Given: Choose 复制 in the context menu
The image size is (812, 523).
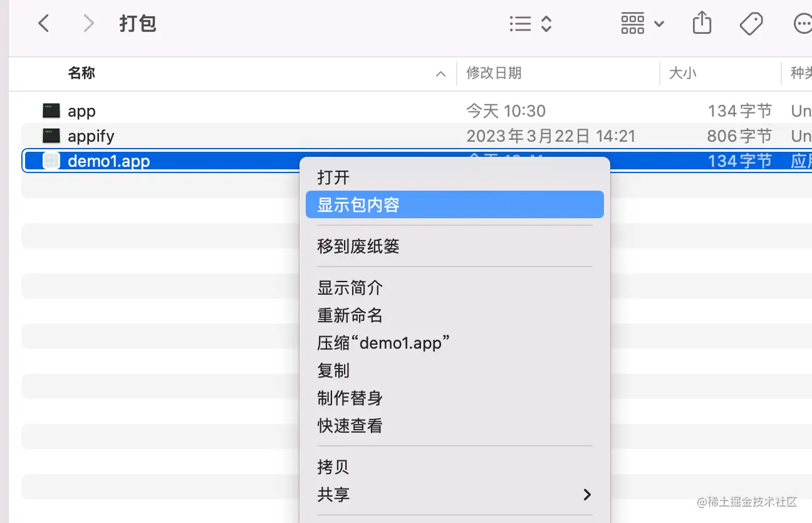Looking at the screenshot, I should 455,370.
